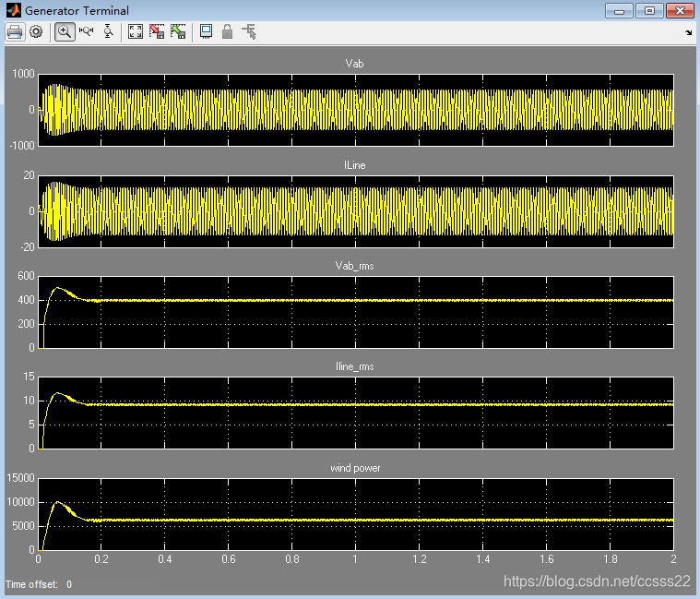Click the ILine plot title
This screenshot has height=599, width=700.
click(x=355, y=165)
